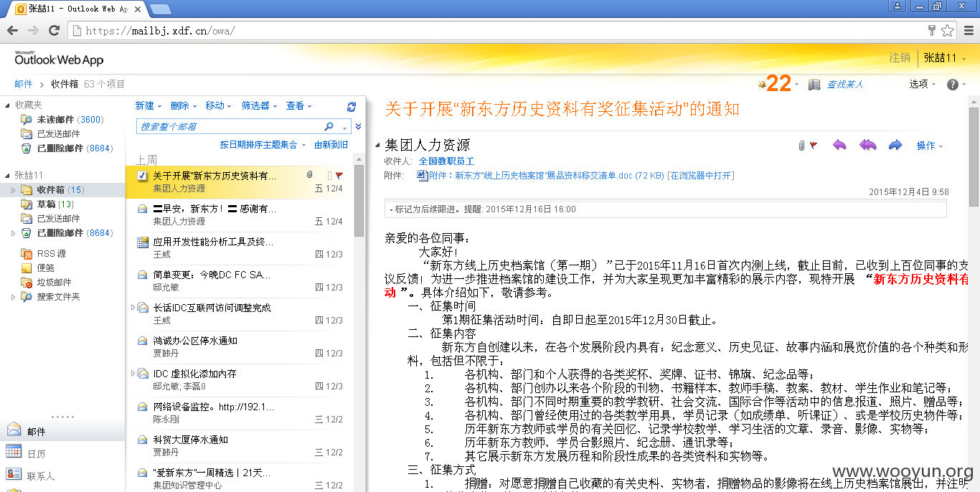Click the red flag in reading pane header
980x492 pixels.
pos(814,146)
